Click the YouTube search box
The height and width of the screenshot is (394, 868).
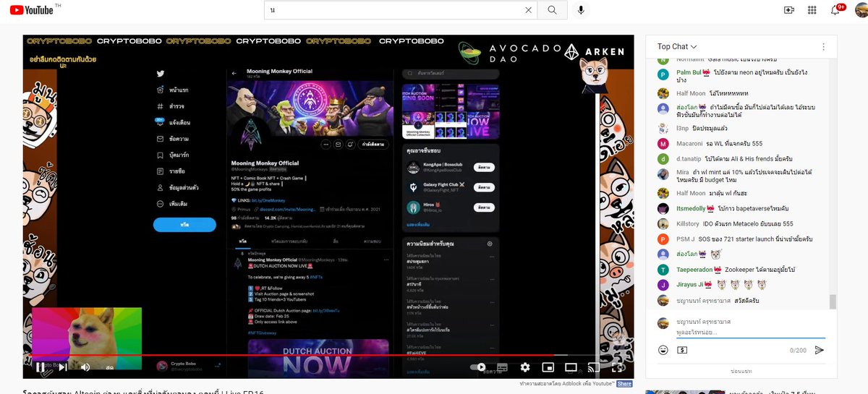[x=394, y=10]
